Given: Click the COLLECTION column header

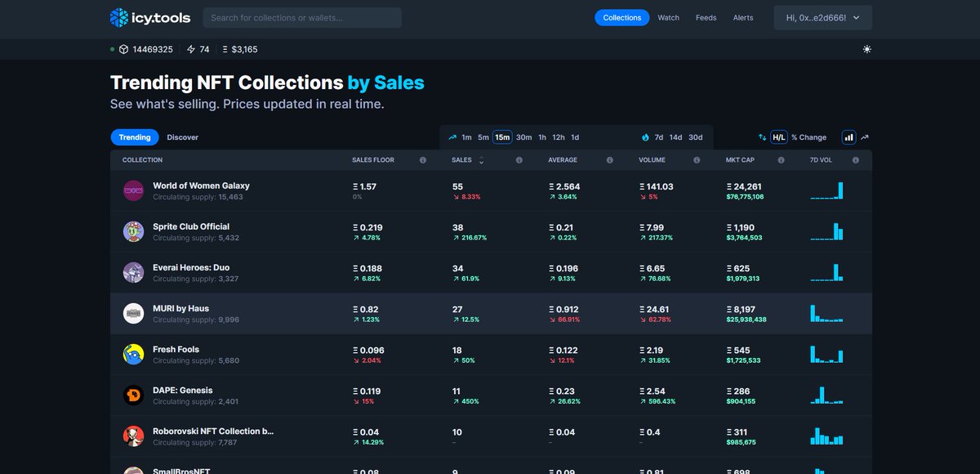Looking at the screenshot, I should 142,160.
